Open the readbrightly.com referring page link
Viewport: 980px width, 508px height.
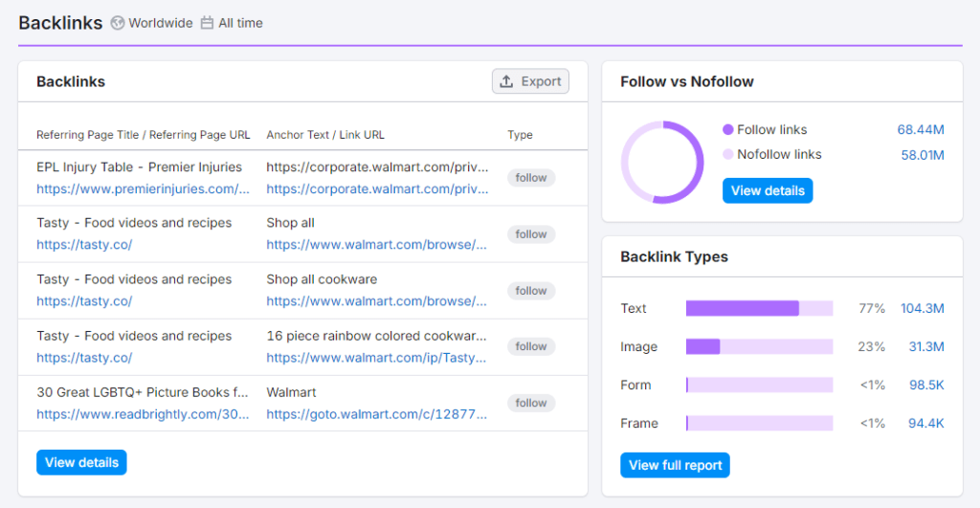(x=143, y=413)
